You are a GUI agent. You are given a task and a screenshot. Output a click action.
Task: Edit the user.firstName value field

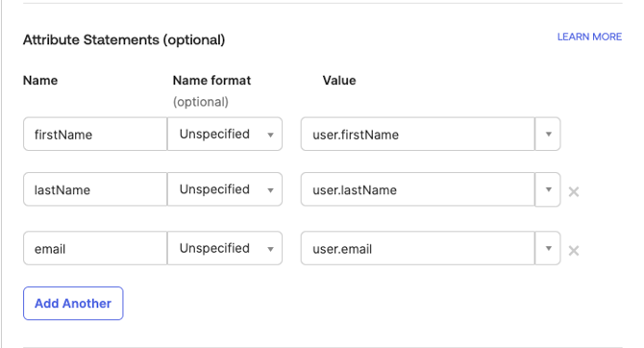pos(418,134)
